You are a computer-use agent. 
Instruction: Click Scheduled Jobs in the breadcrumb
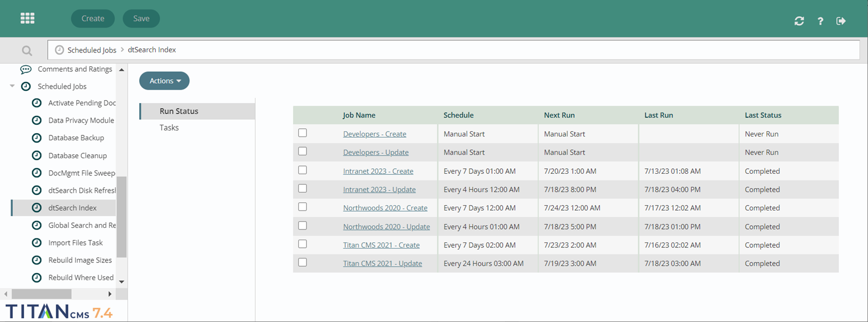click(x=92, y=50)
